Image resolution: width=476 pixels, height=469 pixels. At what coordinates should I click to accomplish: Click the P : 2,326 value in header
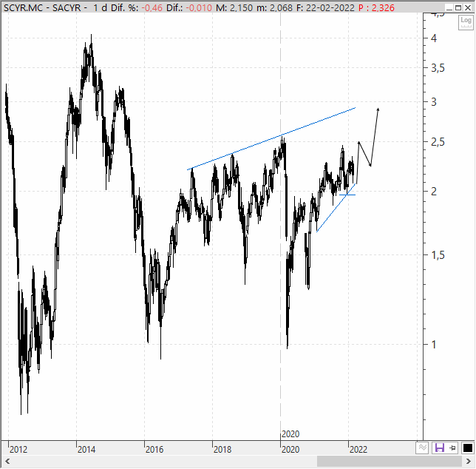376,7
